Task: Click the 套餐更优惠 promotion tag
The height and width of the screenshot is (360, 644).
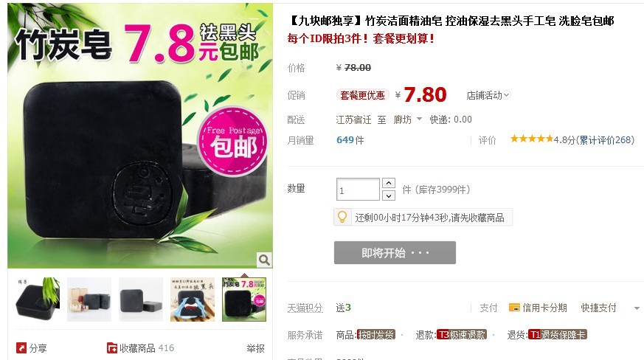Action: coord(363,95)
